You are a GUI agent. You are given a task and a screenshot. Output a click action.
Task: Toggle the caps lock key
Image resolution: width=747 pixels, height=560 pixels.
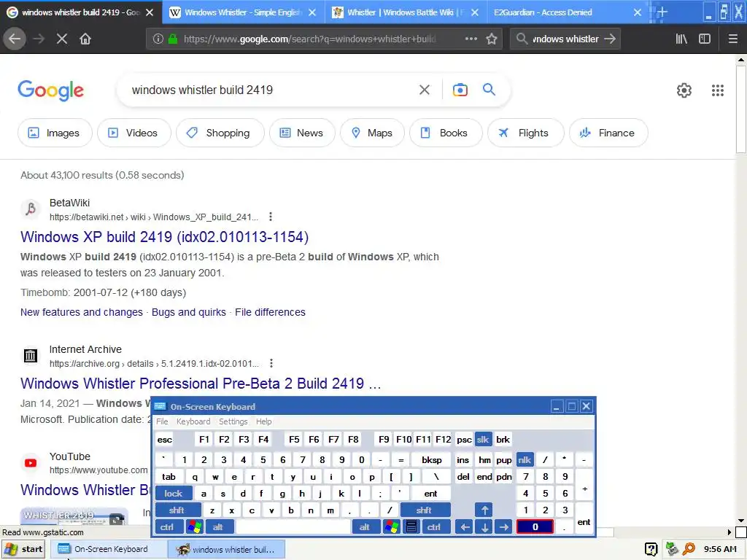(x=174, y=494)
